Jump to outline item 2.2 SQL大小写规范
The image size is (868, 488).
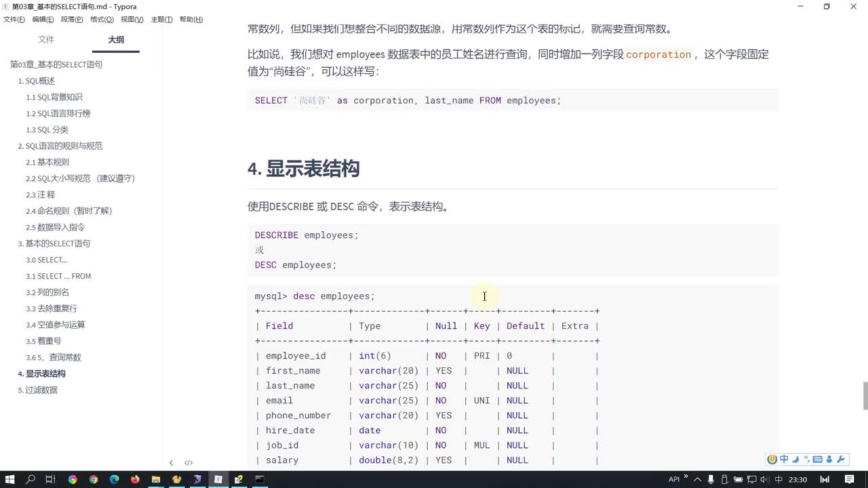tap(81, 178)
